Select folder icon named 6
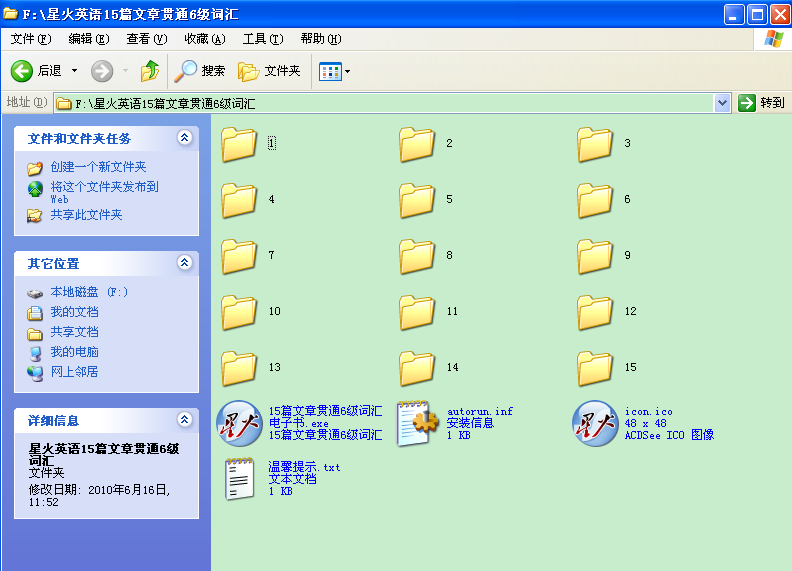Image resolution: width=792 pixels, height=571 pixels. [595, 200]
